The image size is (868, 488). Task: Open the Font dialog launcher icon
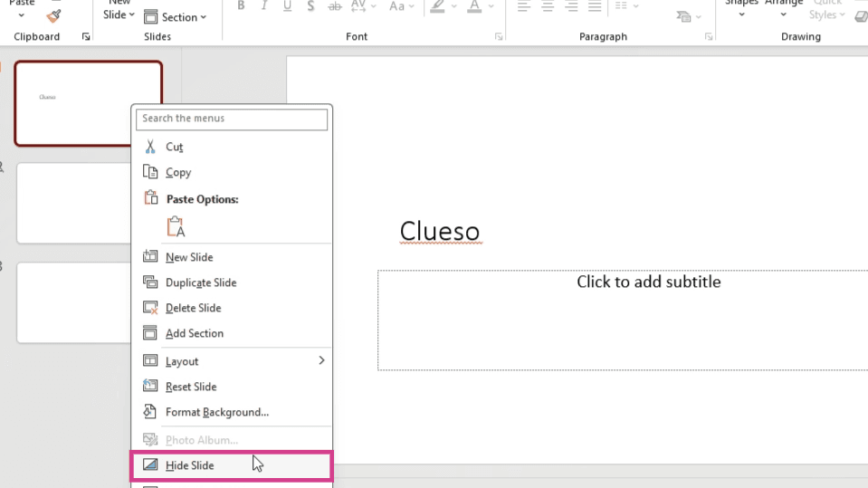click(x=499, y=36)
